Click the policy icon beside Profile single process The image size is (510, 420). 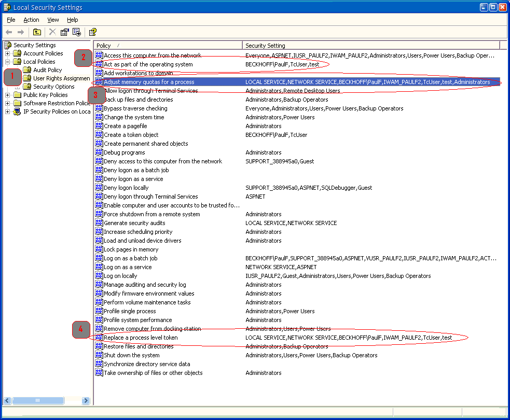(x=99, y=311)
